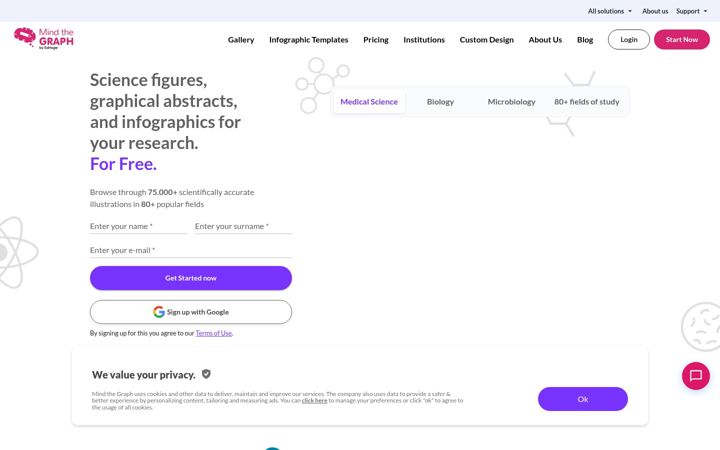The image size is (720, 450).
Task: Open the Gallery menu item
Action: coord(241,39)
